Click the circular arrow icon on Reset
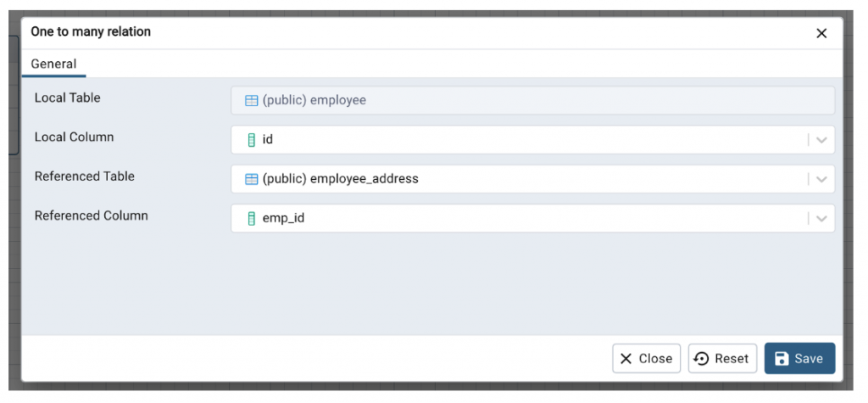 click(701, 359)
